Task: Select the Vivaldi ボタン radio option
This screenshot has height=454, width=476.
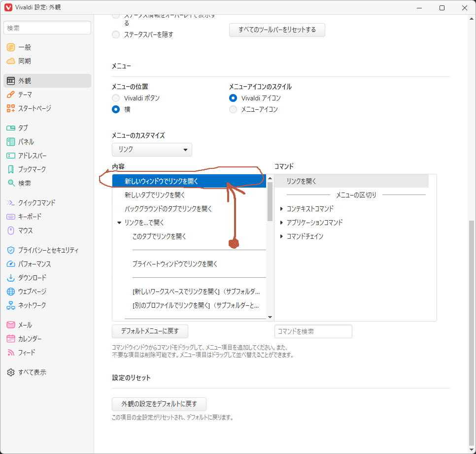Action: tap(116, 98)
